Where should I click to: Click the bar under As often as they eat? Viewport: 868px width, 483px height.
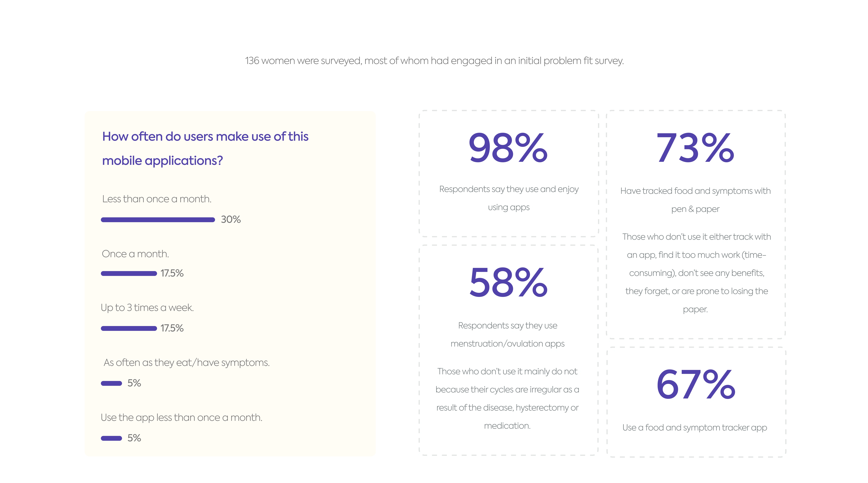[111, 383]
